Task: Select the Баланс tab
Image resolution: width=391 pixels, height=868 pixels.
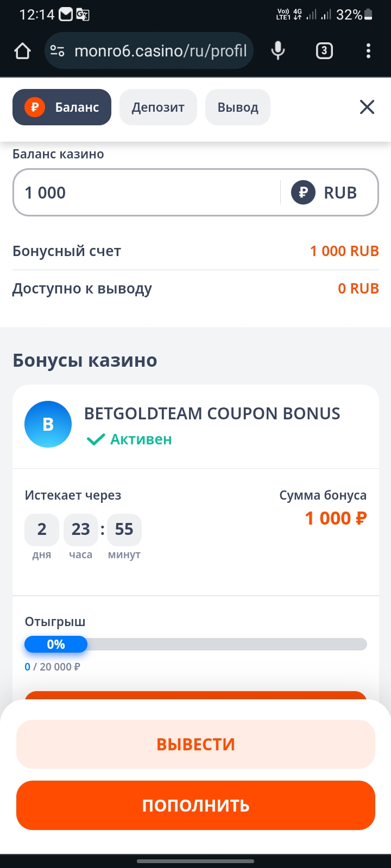Action: pyautogui.click(x=62, y=107)
